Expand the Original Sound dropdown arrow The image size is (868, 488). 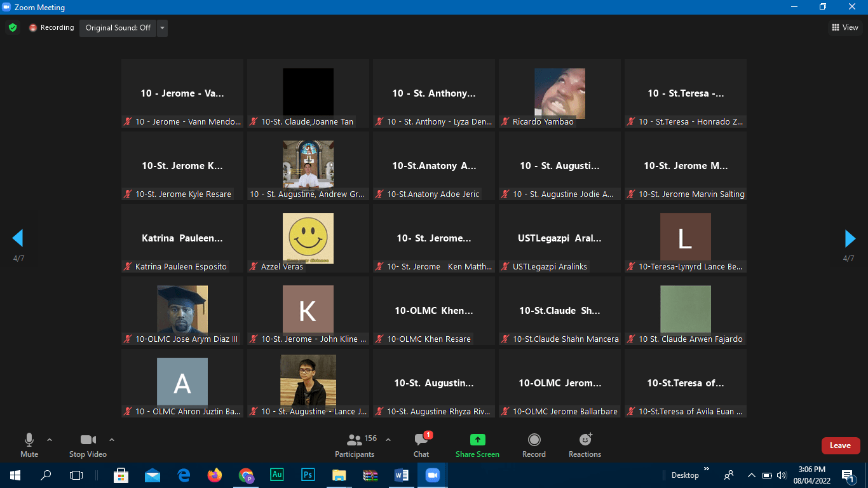point(163,28)
